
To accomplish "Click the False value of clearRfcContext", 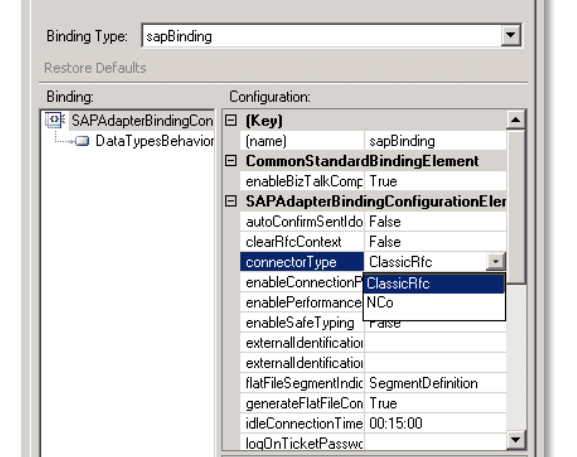I will (435, 242).
